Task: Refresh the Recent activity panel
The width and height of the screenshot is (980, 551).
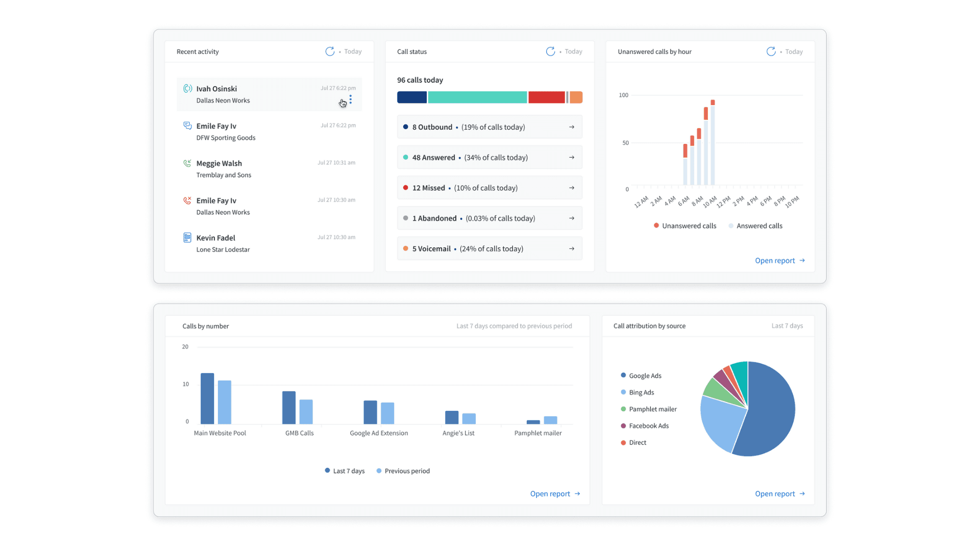Action: pyautogui.click(x=330, y=52)
